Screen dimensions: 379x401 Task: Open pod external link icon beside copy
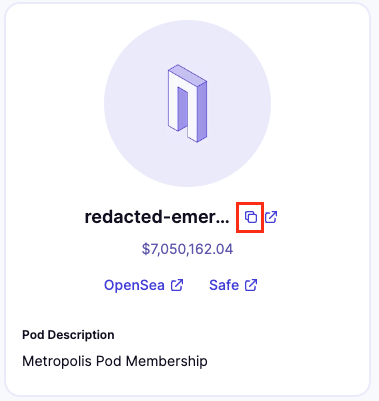271,217
